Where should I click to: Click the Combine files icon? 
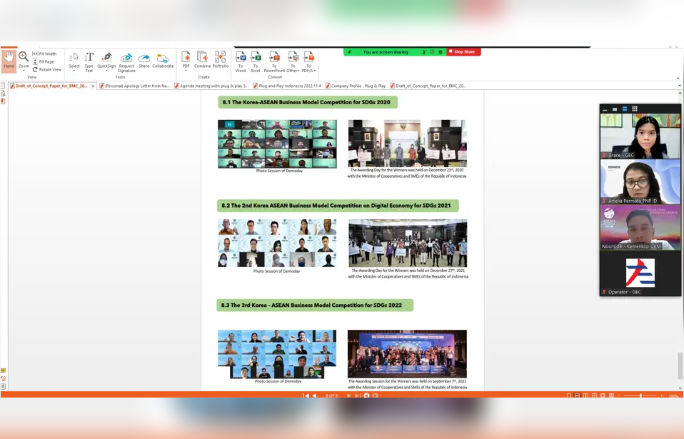[x=203, y=61]
